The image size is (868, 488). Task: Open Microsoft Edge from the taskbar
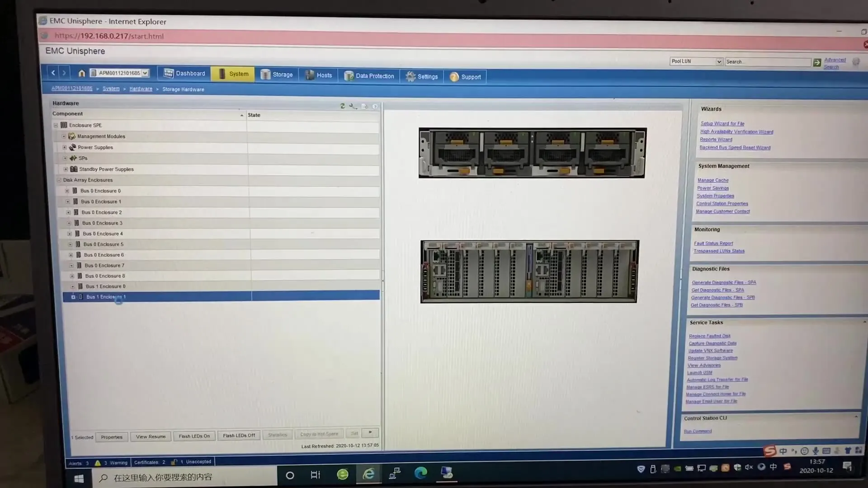point(421,473)
